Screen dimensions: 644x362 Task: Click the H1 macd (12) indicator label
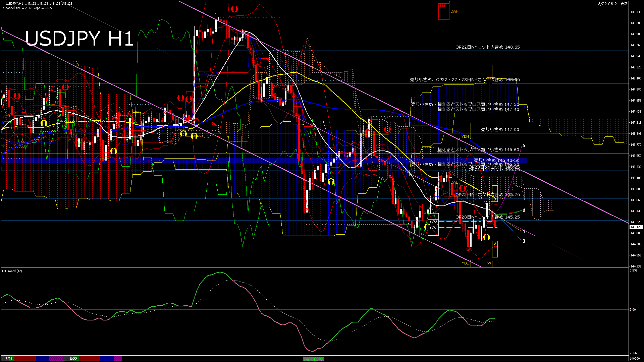12,271
